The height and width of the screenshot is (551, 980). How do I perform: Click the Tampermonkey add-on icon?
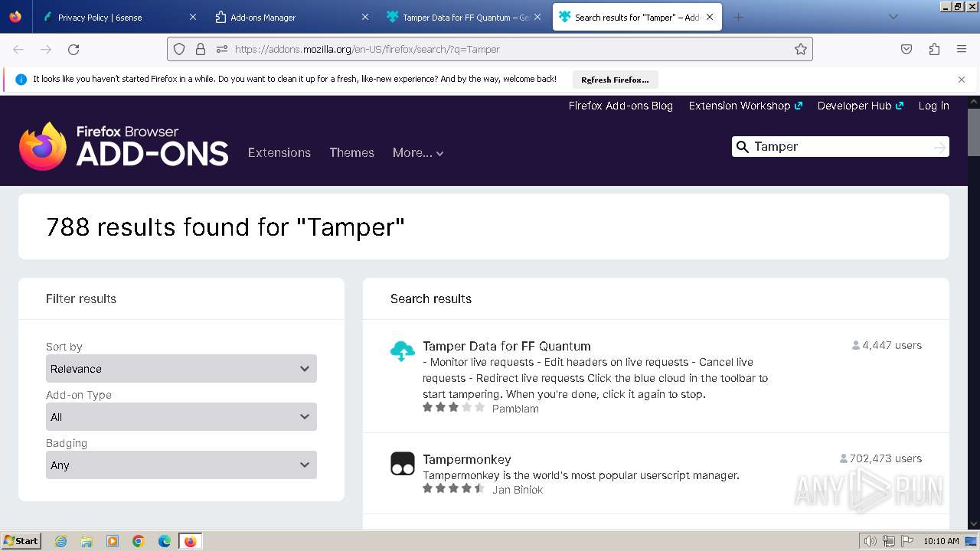pos(403,463)
